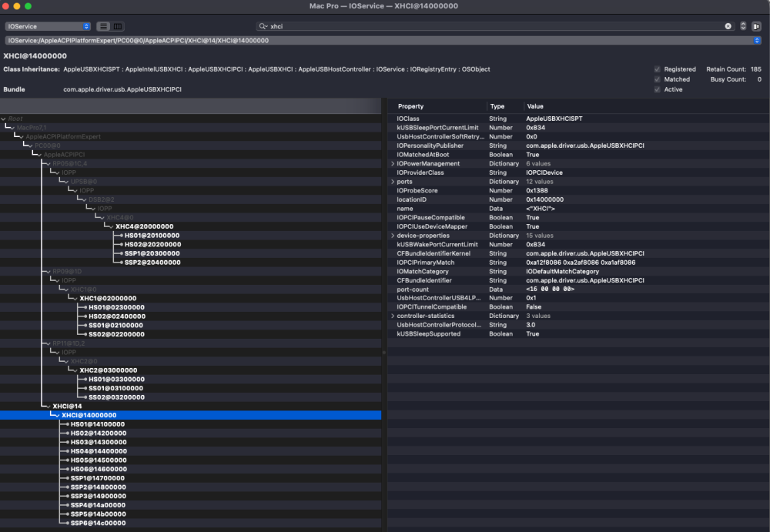Expand the IOPowerManagement dictionary
This screenshot has height=532, width=770.
pyautogui.click(x=393, y=163)
